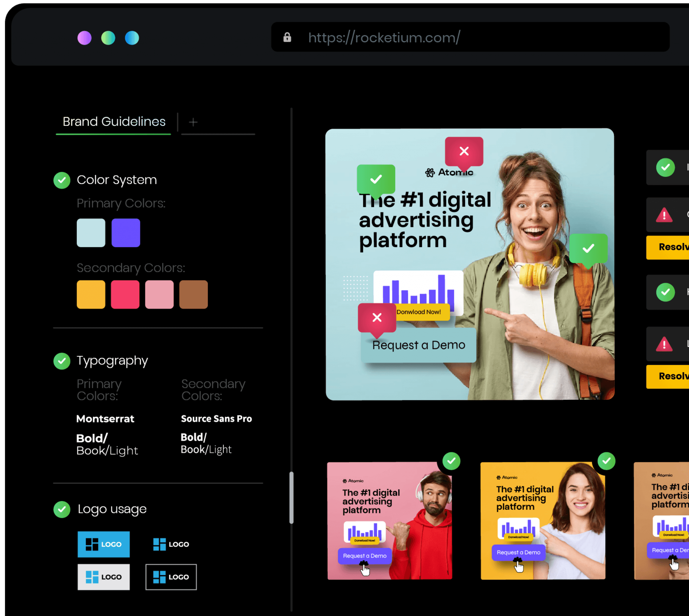Open the yellow ad variant thumbnail
This screenshot has width=689, height=616.
pos(543,521)
